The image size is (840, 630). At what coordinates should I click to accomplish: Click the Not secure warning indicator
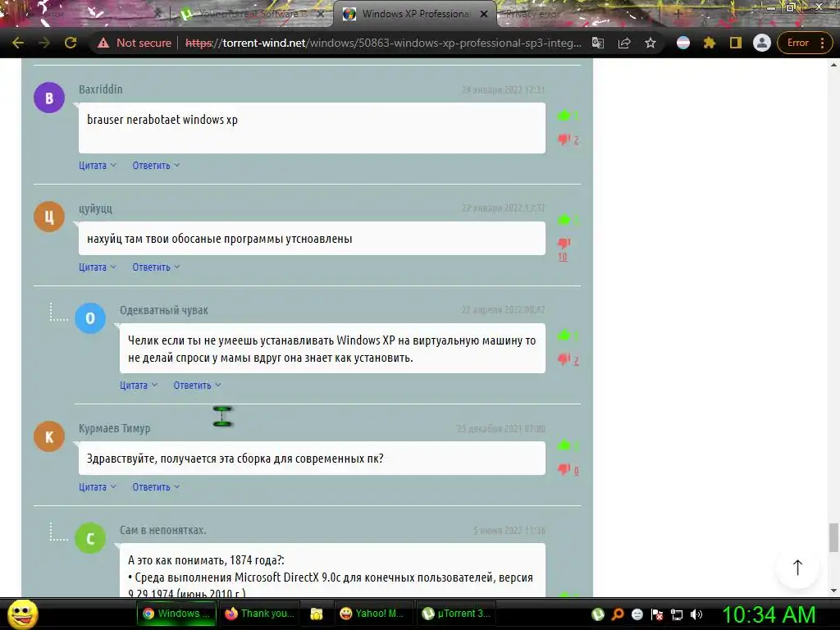click(x=135, y=43)
